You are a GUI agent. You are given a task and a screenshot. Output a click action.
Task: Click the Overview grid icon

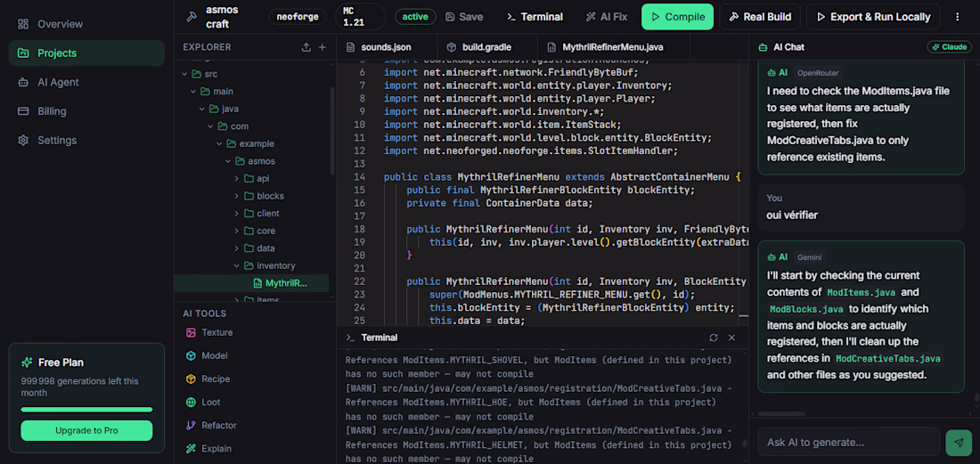point(23,24)
